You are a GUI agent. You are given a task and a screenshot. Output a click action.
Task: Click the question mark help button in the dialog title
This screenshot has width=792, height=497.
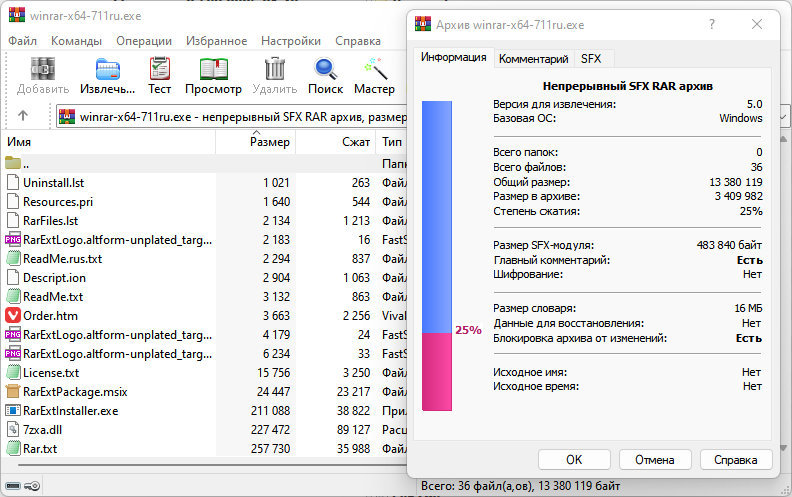[712, 24]
